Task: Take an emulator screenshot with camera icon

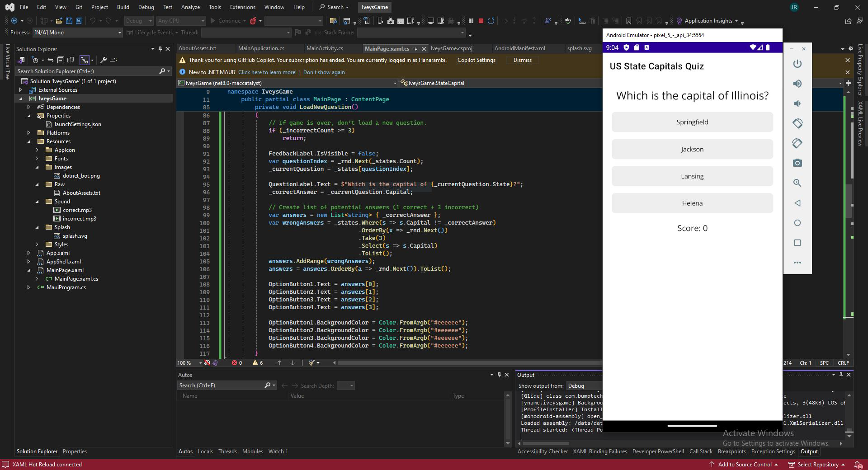Action: coord(797,163)
